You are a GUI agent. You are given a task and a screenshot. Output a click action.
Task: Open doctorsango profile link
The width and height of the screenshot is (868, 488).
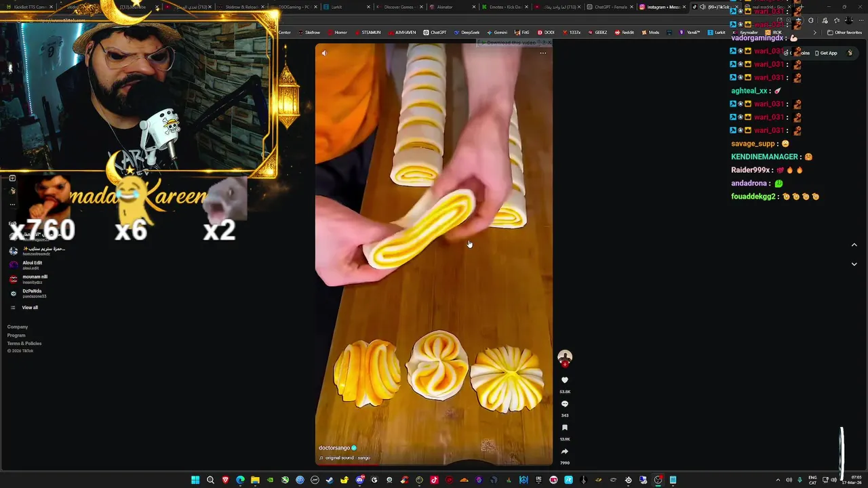coord(334,448)
